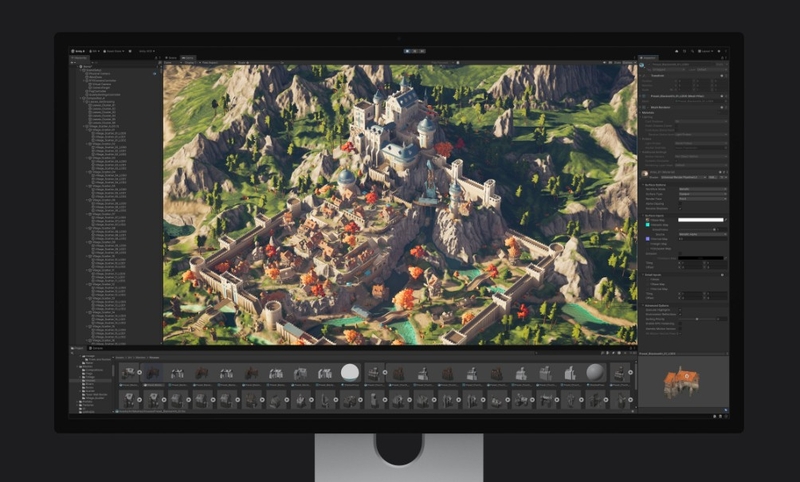
Task: Switch to the Scene tab
Action: pyautogui.click(x=170, y=58)
